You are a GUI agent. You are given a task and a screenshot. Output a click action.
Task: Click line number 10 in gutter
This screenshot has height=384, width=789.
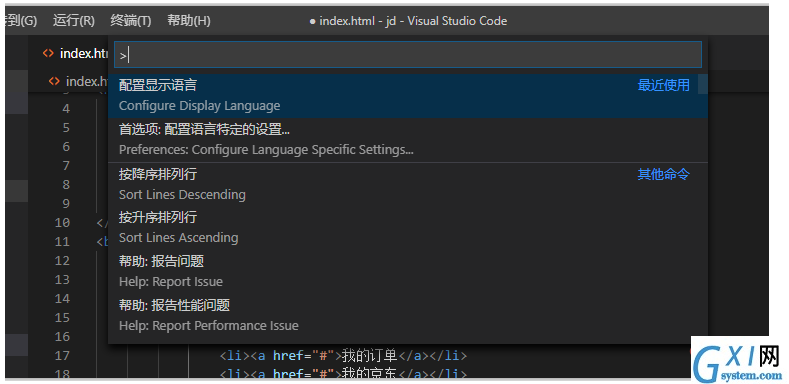click(x=62, y=222)
